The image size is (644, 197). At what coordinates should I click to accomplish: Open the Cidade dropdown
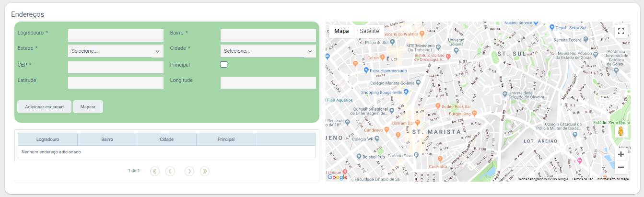(x=268, y=51)
